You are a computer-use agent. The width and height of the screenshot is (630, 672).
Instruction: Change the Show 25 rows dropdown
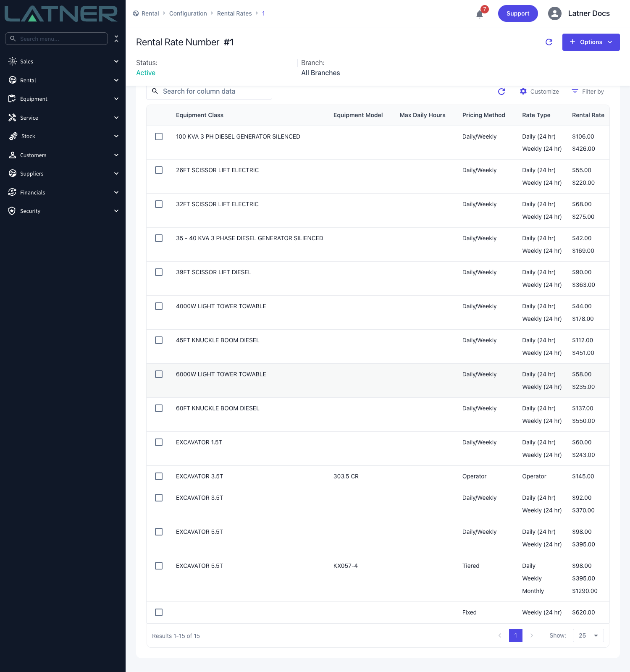tap(588, 635)
